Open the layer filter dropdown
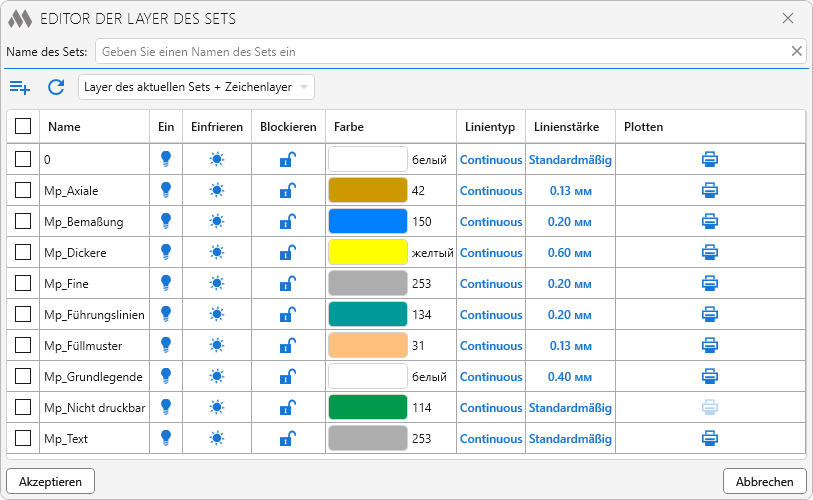The height and width of the screenshot is (500, 813). 196,87
